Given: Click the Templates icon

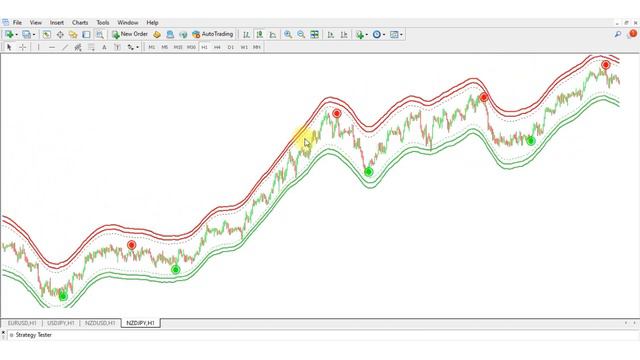Looking at the screenshot, I should [x=394, y=35].
